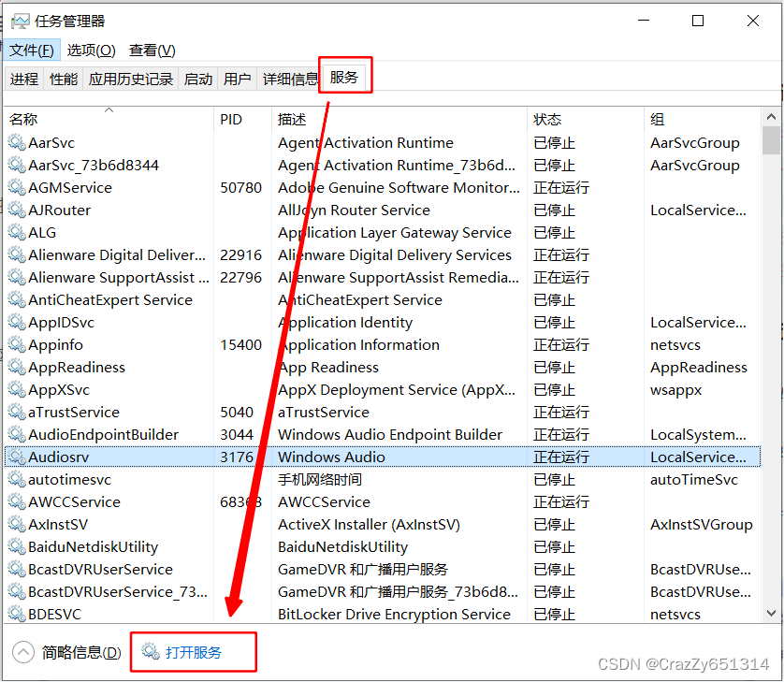784x682 pixels.
Task: Click the 手机网络时间 description
Action: [320, 480]
